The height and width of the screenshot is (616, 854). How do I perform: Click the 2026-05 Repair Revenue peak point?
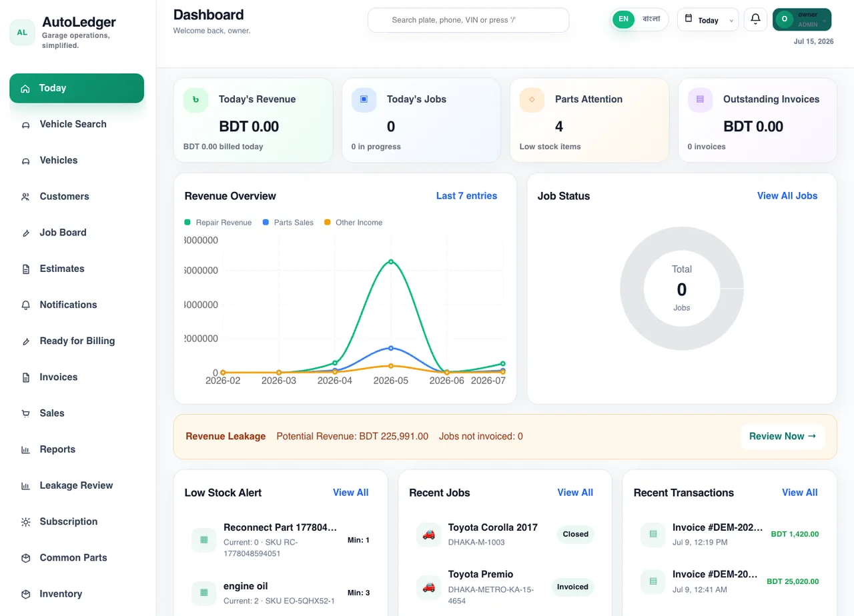pyautogui.click(x=391, y=261)
